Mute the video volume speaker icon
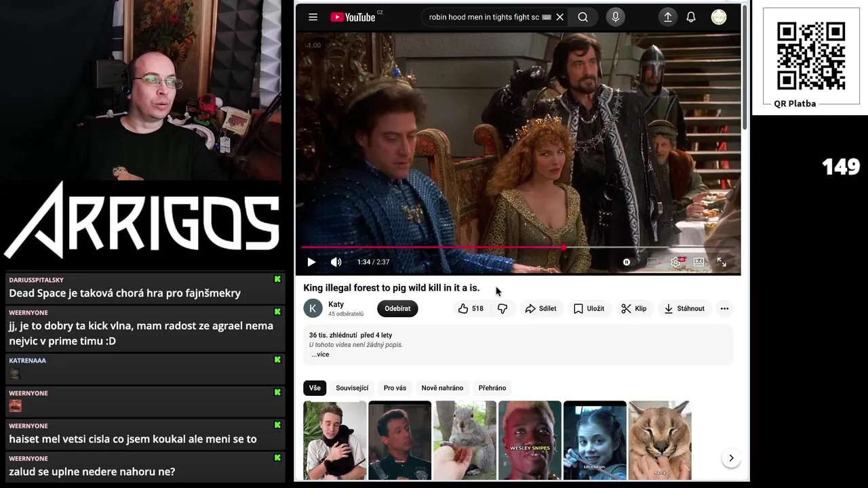Viewport: 868px width, 488px height. point(336,262)
